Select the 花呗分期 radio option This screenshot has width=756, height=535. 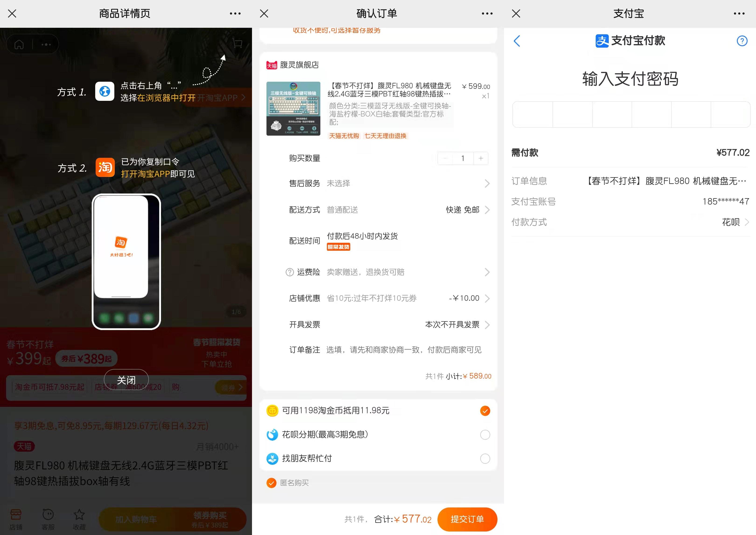(x=485, y=435)
